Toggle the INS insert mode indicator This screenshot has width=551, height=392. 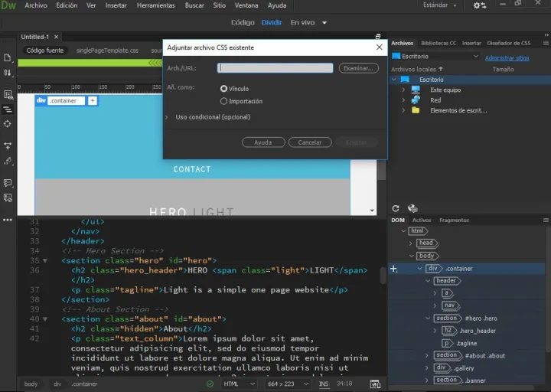[324, 384]
